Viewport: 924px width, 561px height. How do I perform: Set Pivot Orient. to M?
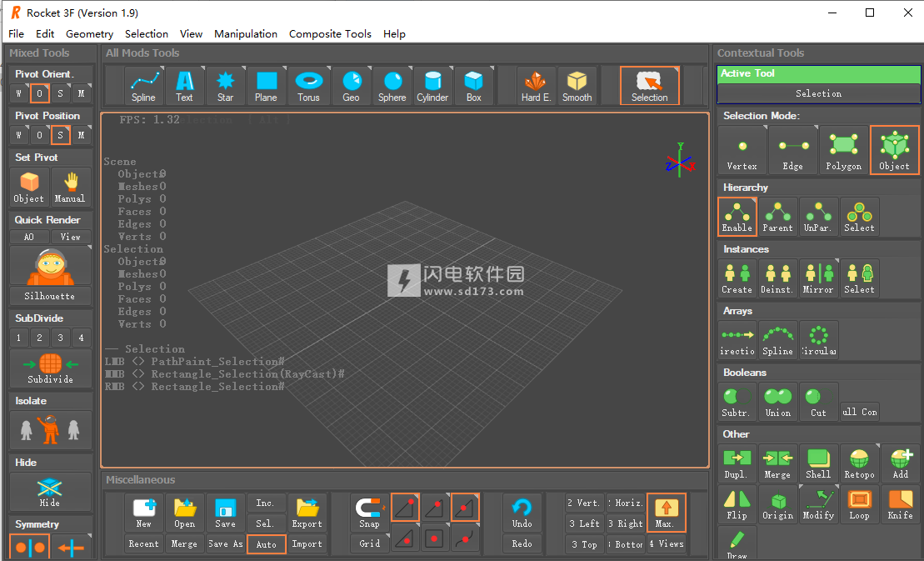[81, 93]
